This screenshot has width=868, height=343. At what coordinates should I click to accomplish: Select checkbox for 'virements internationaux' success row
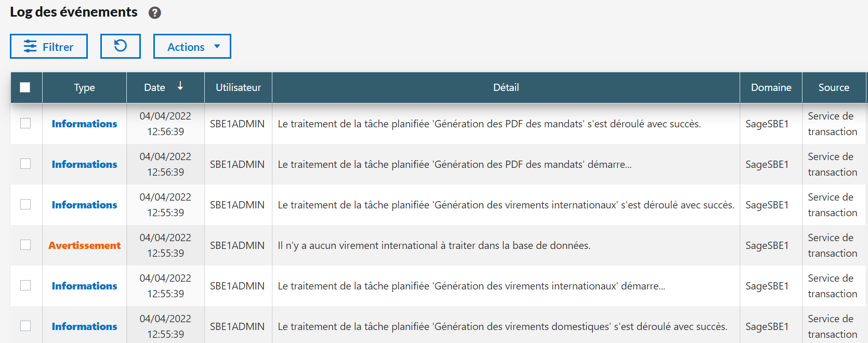coord(25,204)
